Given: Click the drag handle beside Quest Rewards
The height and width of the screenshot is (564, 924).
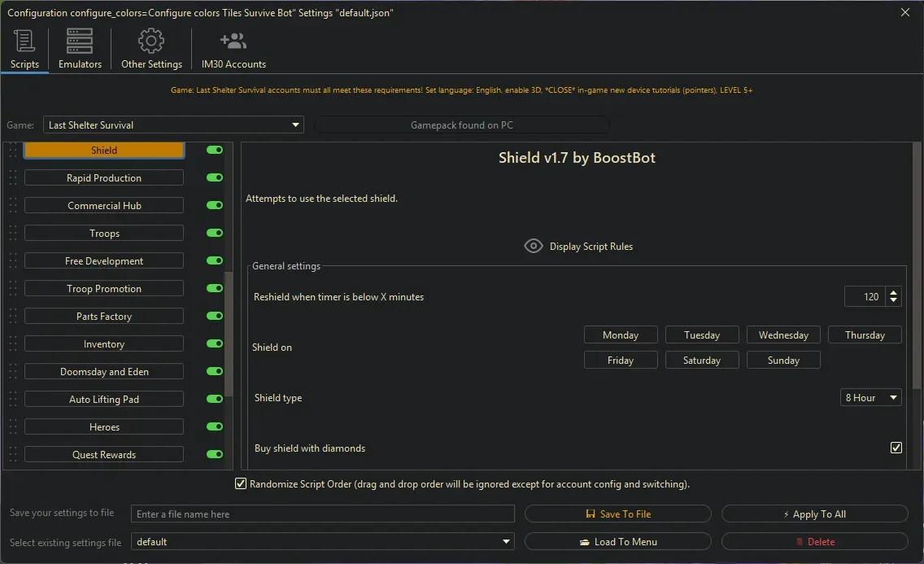Looking at the screenshot, I should (12, 455).
